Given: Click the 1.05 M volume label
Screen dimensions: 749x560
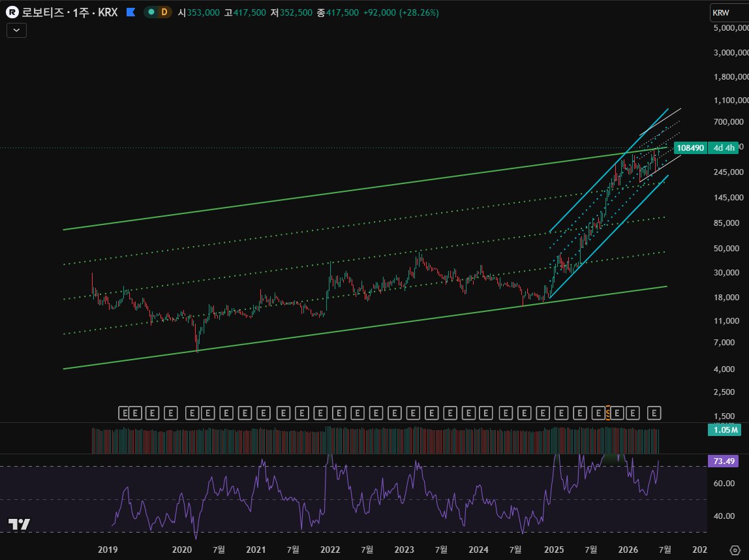Looking at the screenshot, I should [x=725, y=429].
